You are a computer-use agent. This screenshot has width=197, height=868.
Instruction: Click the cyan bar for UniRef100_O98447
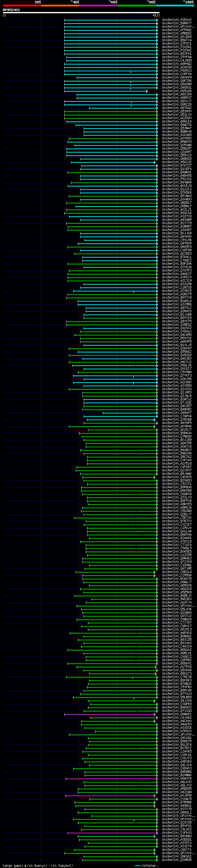pos(130,413)
